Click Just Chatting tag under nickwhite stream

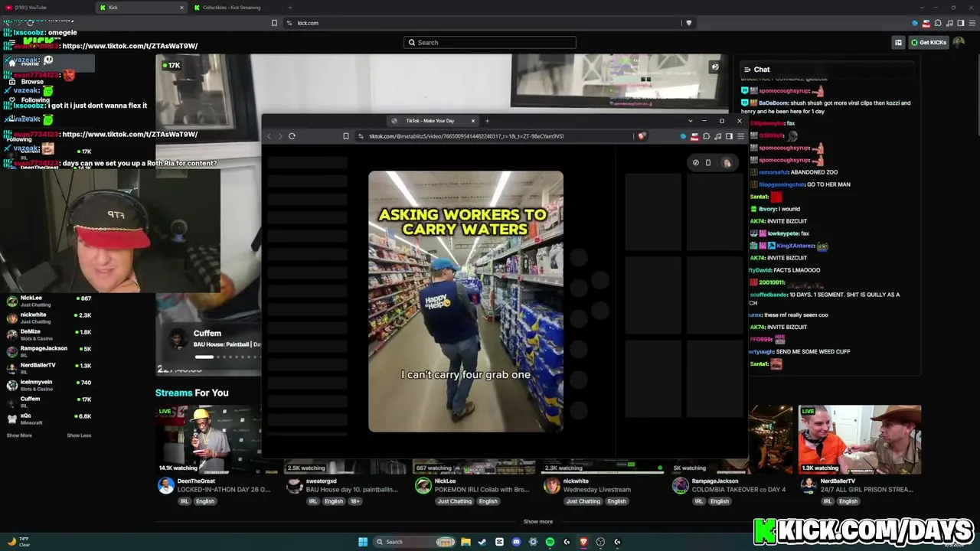point(583,501)
